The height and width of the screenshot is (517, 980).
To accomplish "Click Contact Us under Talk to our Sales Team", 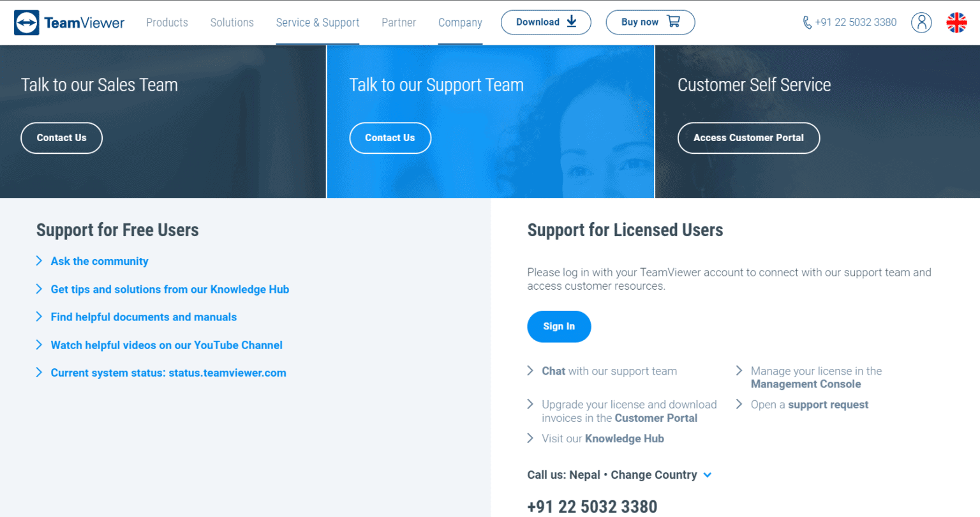I will (61, 138).
